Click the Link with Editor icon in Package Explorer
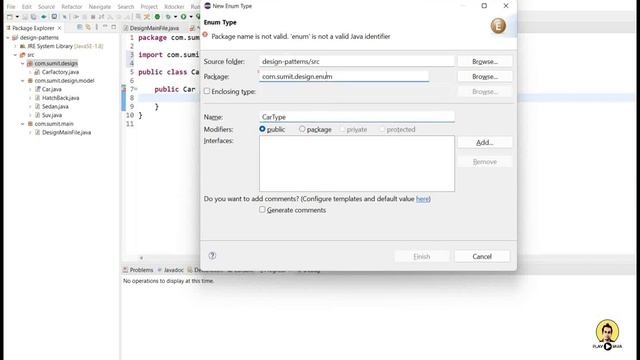This screenshot has height=360, width=640. coord(88,27)
